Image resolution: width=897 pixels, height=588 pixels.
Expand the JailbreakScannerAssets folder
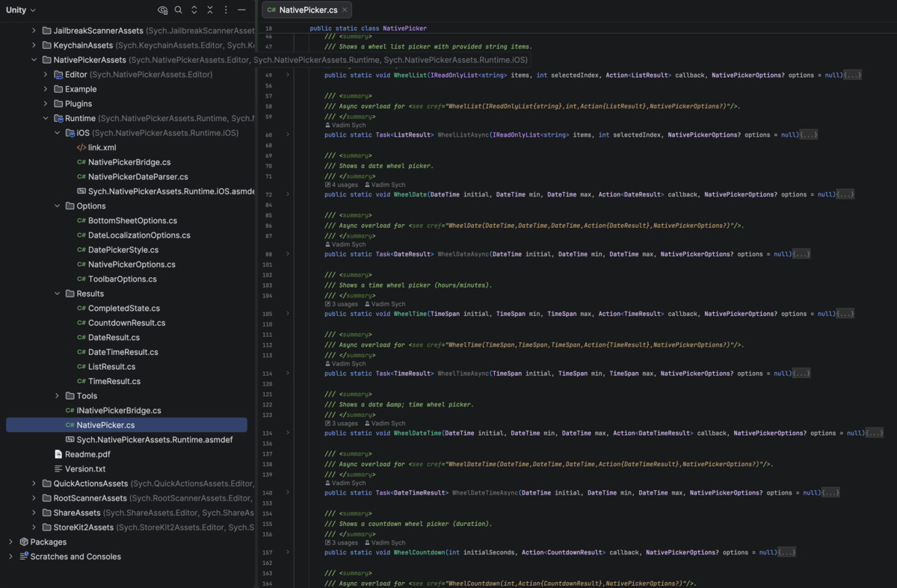(34, 31)
